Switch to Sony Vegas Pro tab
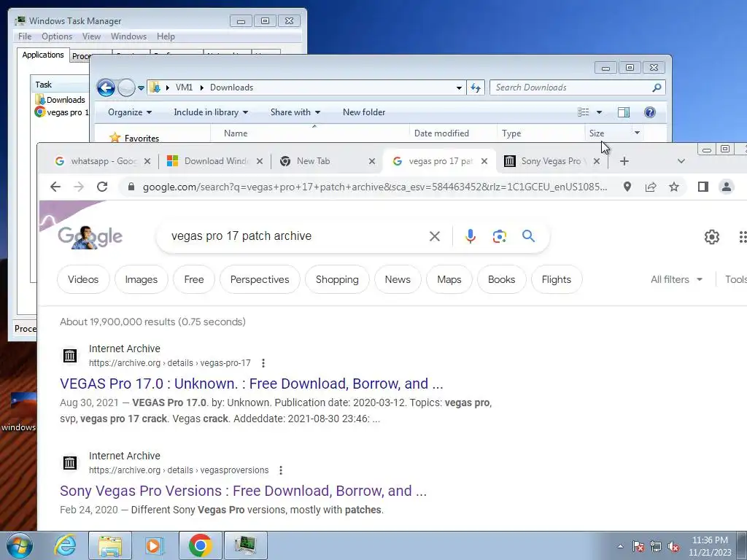Screen dimensions: 747x560 coord(551,161)
